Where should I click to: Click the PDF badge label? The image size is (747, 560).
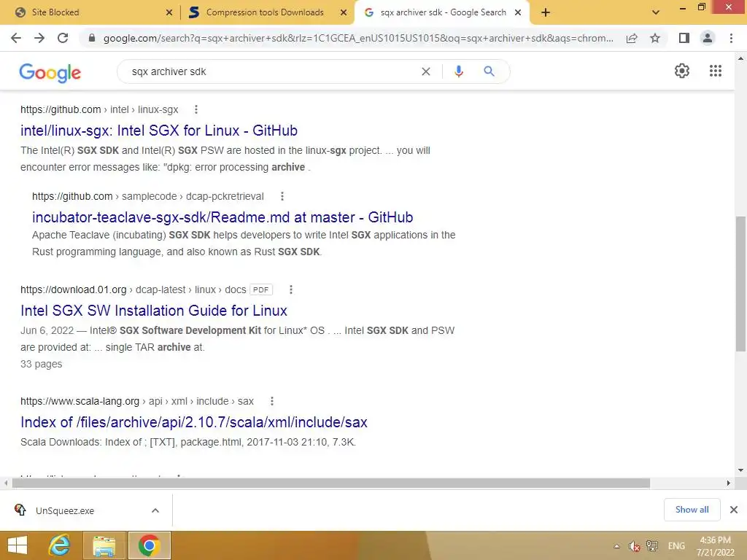coord(260,289)
